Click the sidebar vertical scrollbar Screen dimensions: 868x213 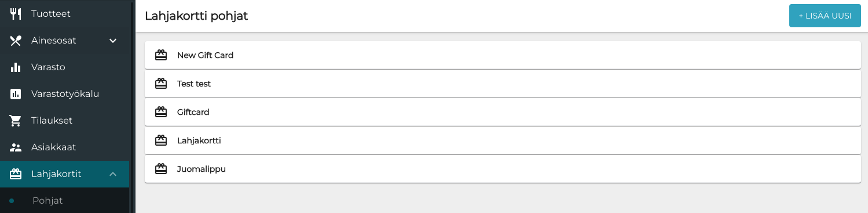(x=133, y=106)
